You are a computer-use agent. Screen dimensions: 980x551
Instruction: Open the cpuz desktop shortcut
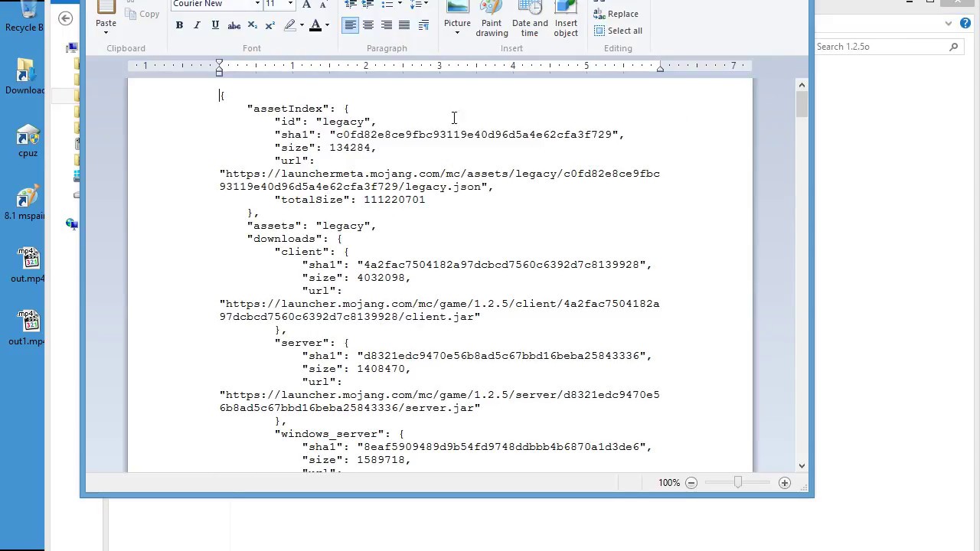pyautogui.click(x=28, y=142)
